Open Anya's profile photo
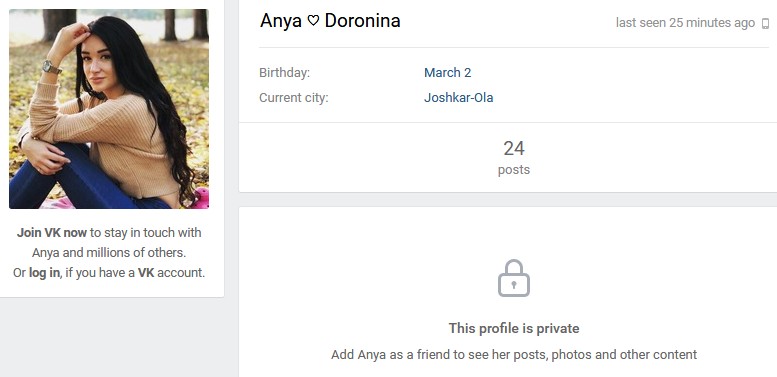The image size is (777, 377). coord(109,109)
